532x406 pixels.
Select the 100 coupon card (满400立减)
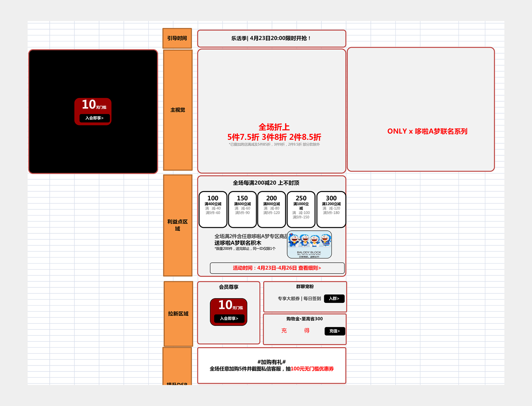click(213, 209)
